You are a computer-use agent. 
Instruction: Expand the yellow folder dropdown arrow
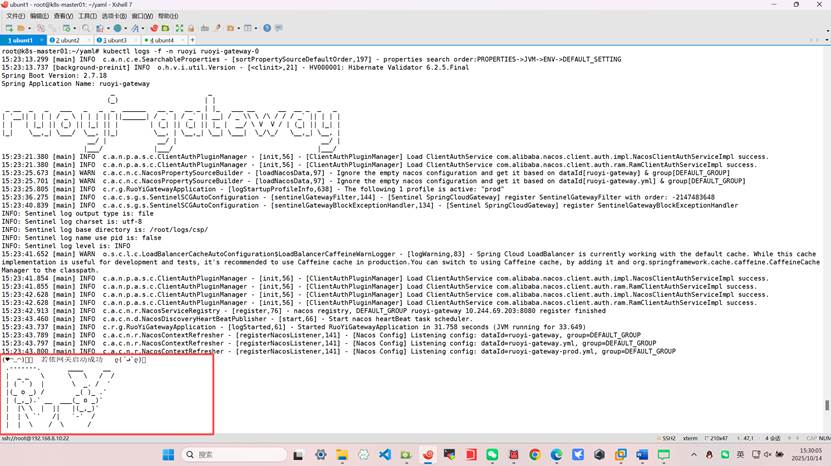coord(238,28)
